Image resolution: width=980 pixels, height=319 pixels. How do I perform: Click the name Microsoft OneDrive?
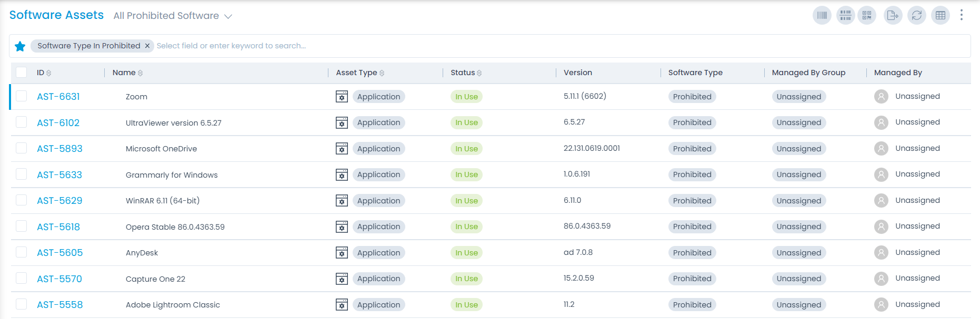pos(161,149)
